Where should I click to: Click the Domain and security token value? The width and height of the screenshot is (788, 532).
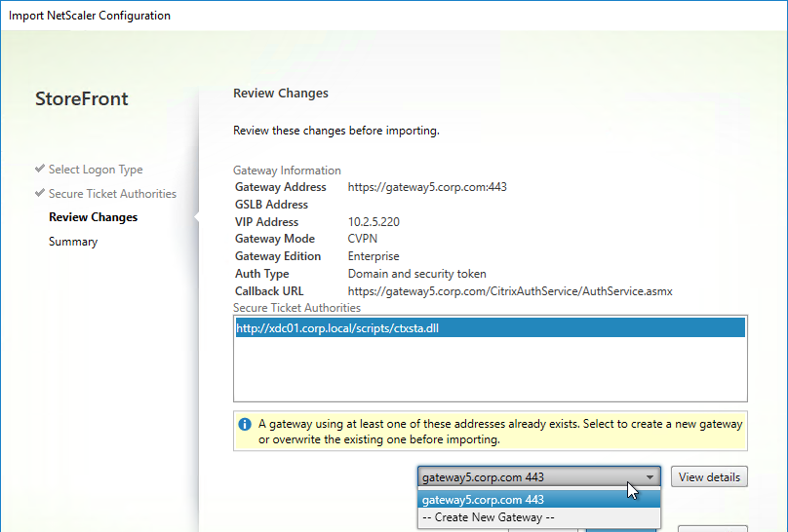tap(417, 274)
